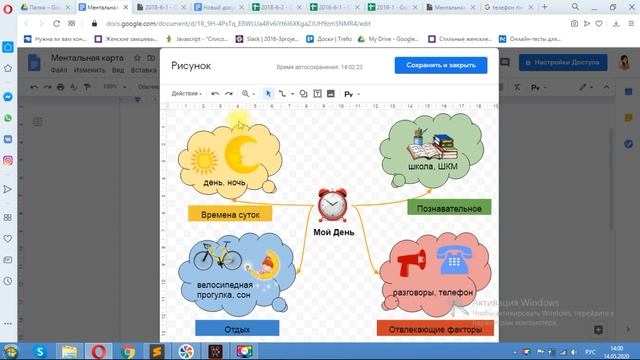Select the yellow 'Времена суток' label box
Screen dimensions: 640x360
(230, 214)
